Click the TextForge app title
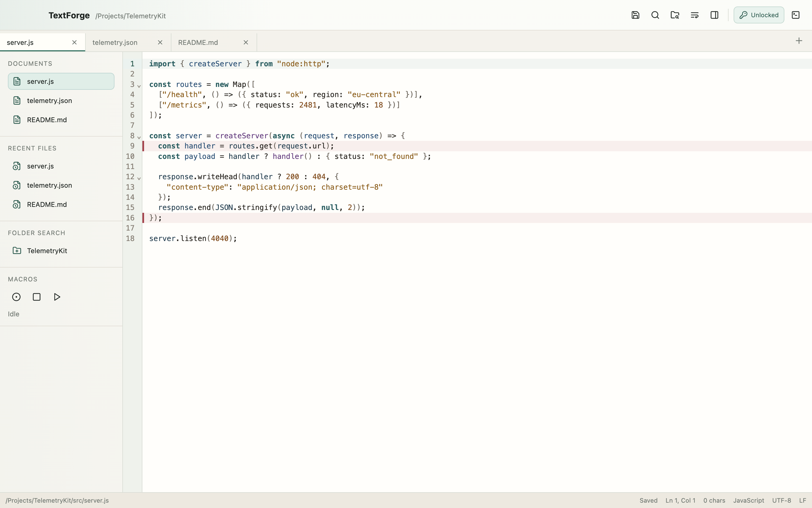This screenshot has height=508, width=812. [x=69, y=16]
